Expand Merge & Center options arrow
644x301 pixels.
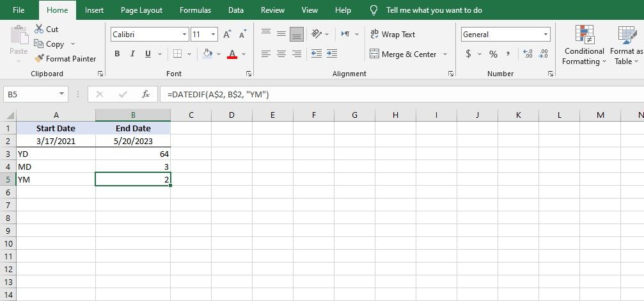click(445, 54)
